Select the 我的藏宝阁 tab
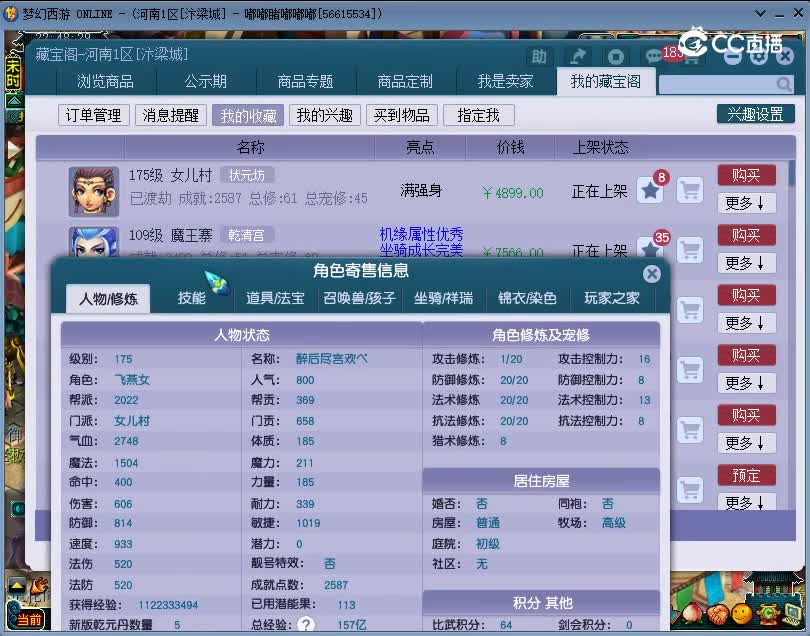The image size is (810, 636). pos(606,82)
